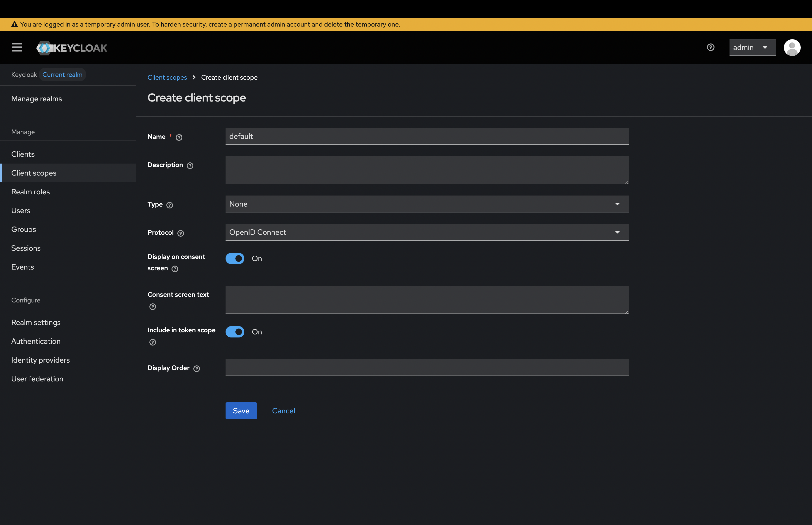Save the new client scope
This screenshot has height=525, width=812.
(241, 411)
